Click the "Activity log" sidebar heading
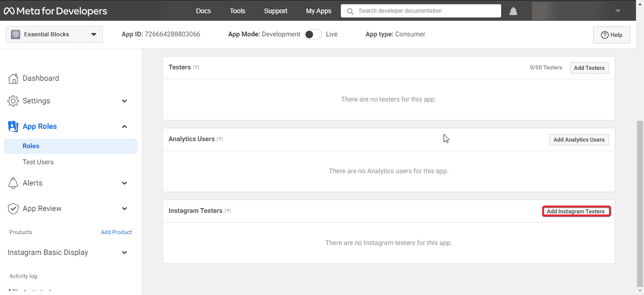 click(x=23, y=276)
